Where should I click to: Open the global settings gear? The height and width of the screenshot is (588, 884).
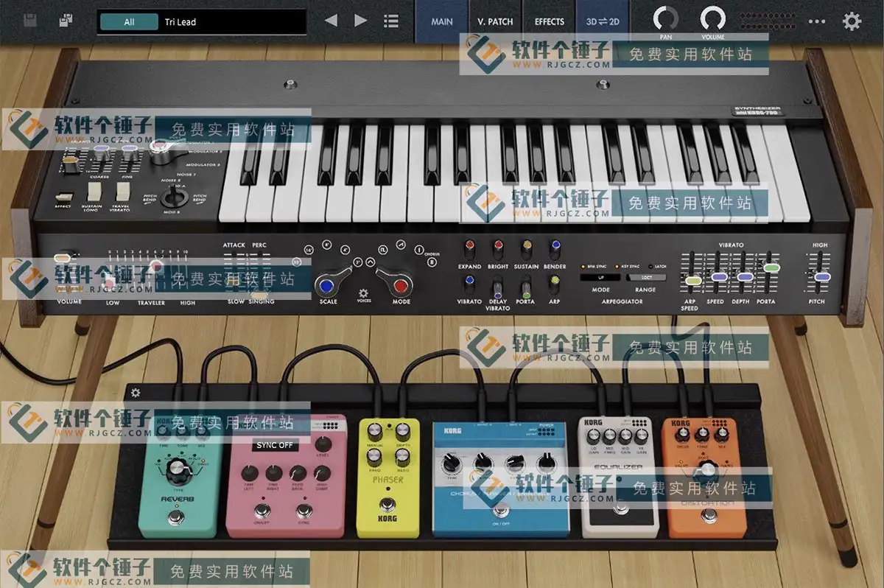point(852,21)
